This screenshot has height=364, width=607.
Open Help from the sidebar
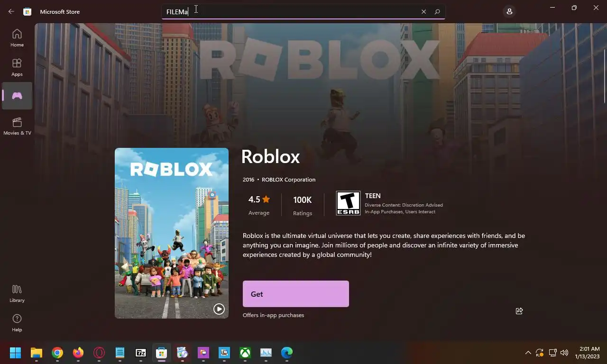coord(17,323)
